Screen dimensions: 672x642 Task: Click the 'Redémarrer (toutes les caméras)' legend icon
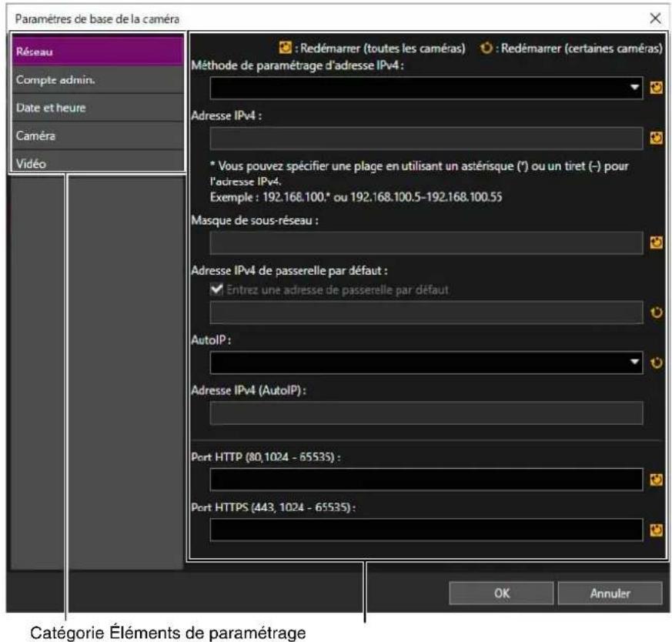coord(286,48)
